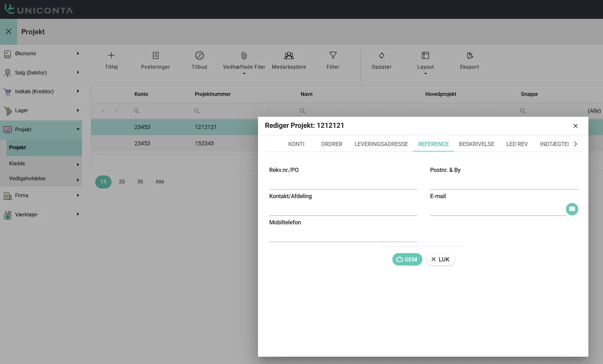Click the LUK button
This screenshot has height=364, width=603.
point(440,259)
